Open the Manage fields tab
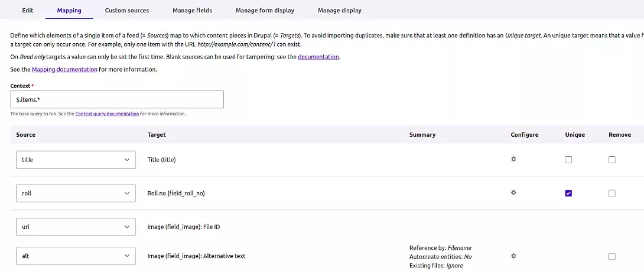The width and height of the screenshot is (644, 274). pos(192,10)
